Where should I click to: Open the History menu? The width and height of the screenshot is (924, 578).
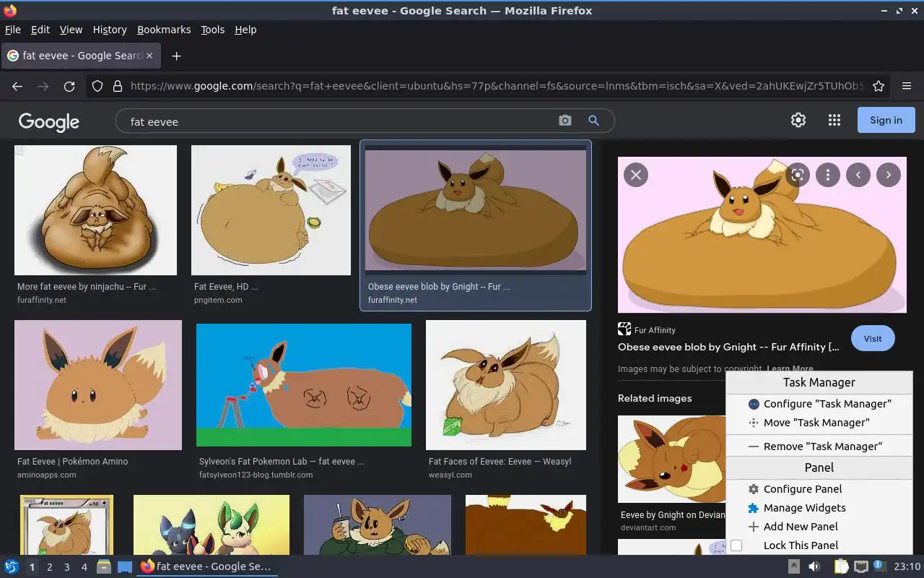tap(110, 30)
